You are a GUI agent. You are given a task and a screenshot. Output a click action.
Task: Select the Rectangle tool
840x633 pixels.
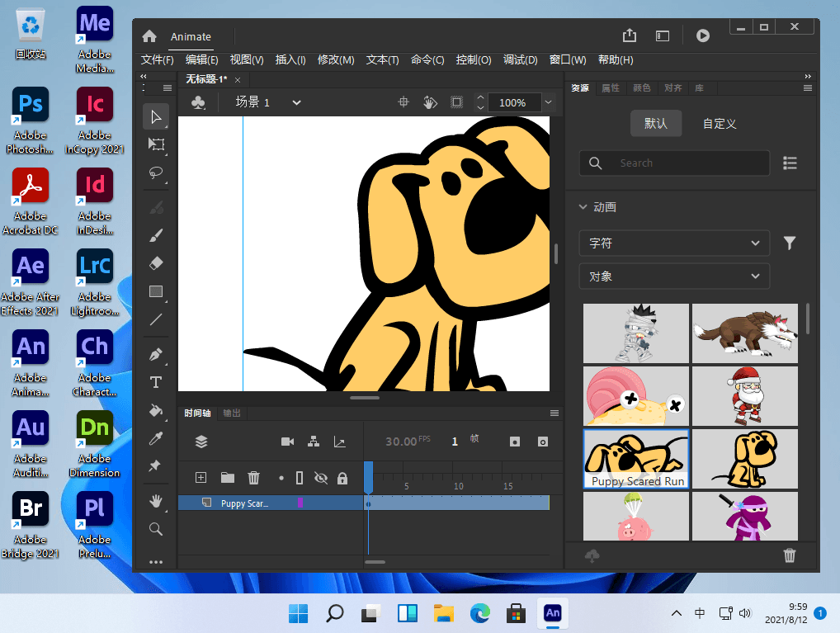click(156, 291)
